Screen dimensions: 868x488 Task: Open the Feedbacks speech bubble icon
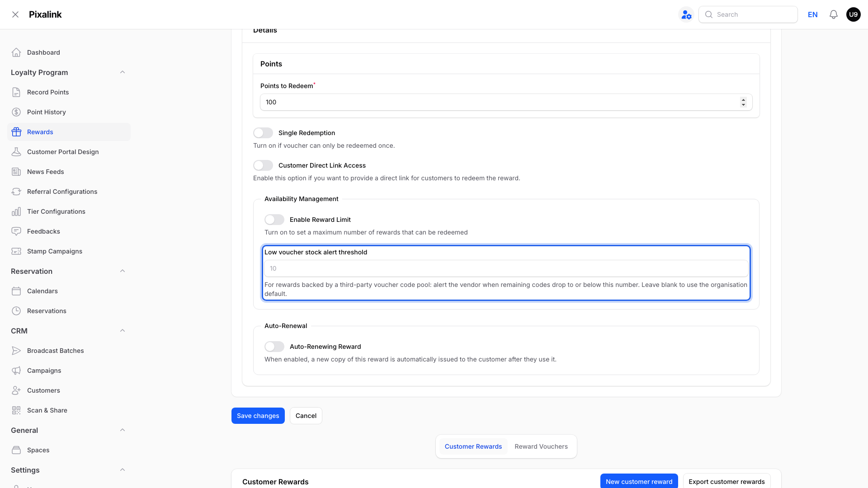pyautogui.click(x=16, y=231)
